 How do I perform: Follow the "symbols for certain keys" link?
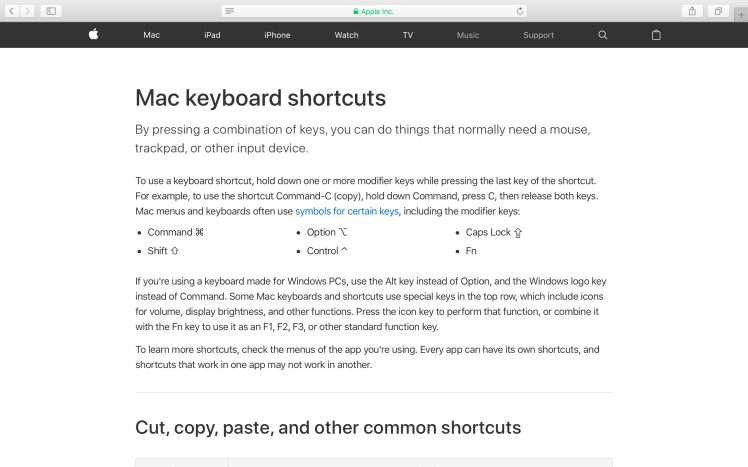pyautogui.click(x=347, y=212)
